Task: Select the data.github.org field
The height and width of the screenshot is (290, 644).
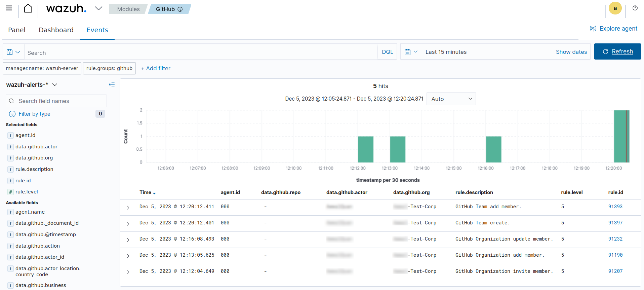Action: tap(34, 158)
